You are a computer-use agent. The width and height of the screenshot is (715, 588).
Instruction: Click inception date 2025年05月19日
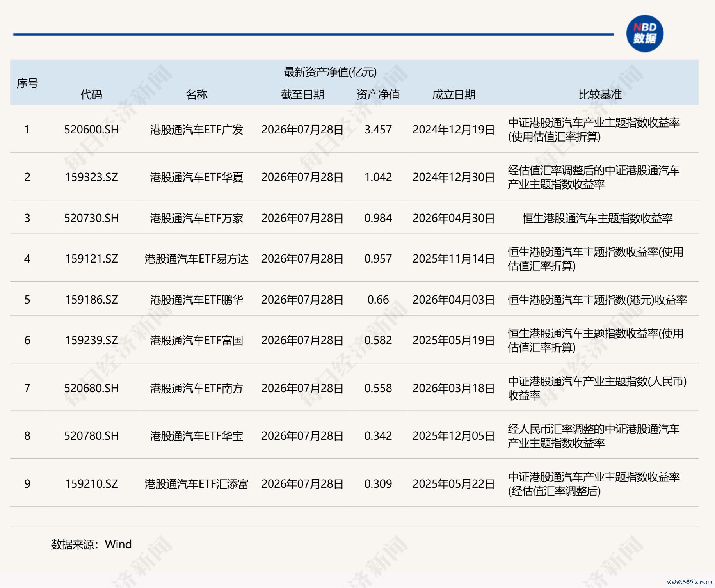[454, 340]
